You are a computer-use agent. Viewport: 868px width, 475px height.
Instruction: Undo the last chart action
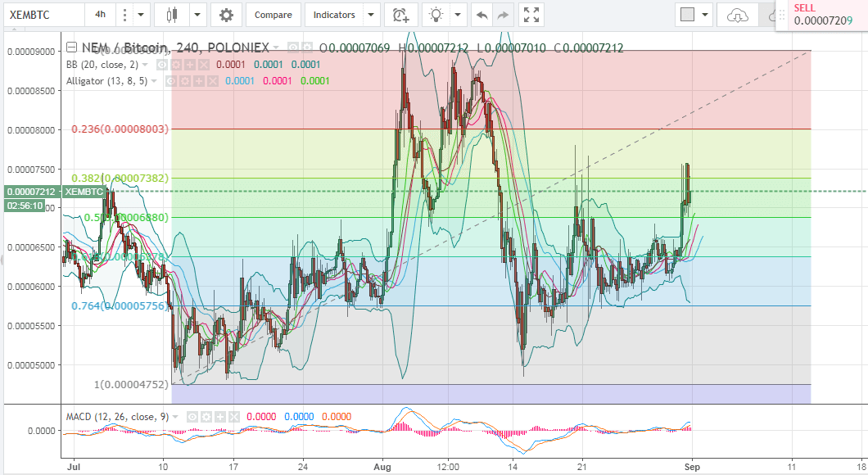tap(482, 16)
